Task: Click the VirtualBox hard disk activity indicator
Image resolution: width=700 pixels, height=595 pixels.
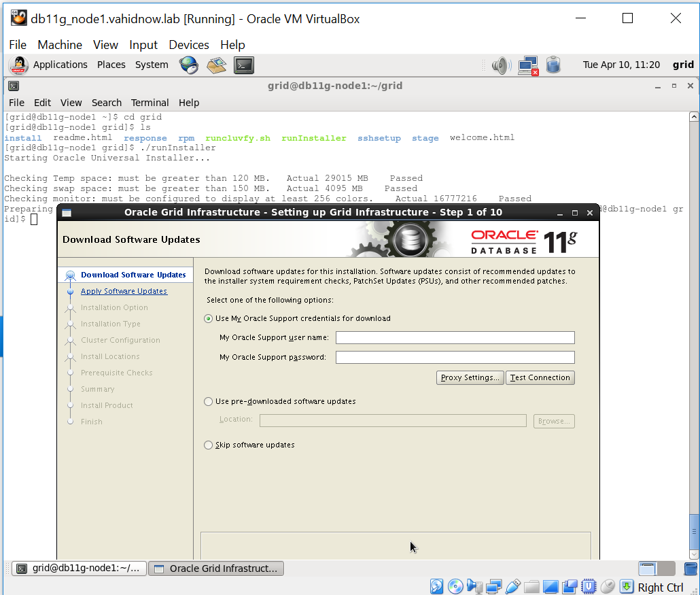Action: (x=436, y=586)
